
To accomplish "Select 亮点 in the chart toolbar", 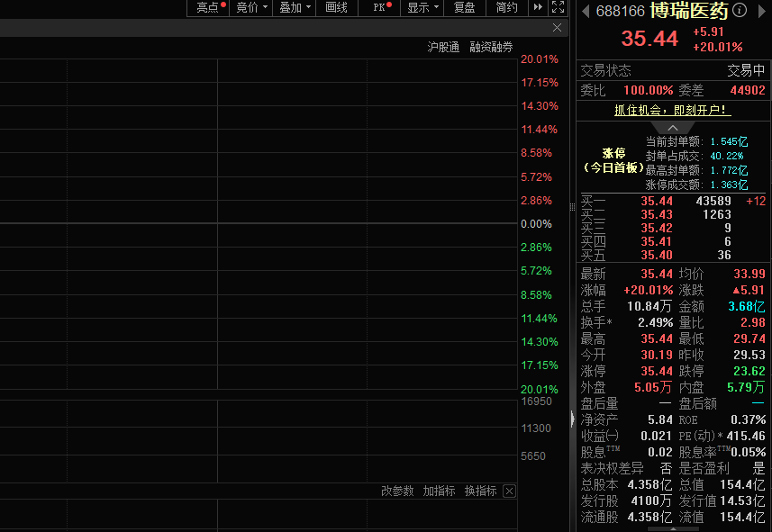I will 208,7.
